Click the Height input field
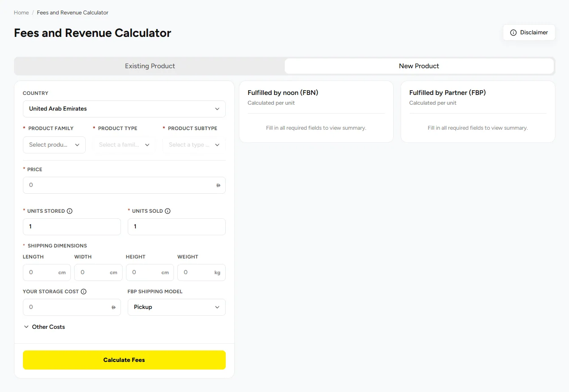 coord(150,272)
